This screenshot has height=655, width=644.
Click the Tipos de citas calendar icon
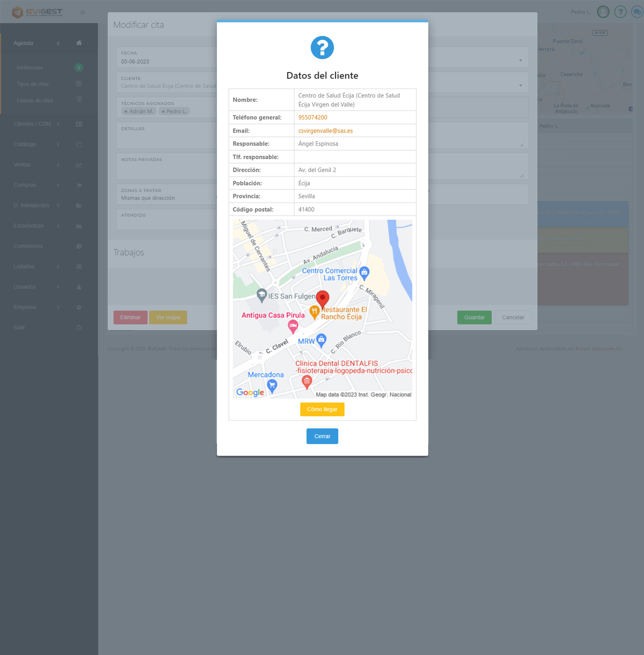point(79,84)
